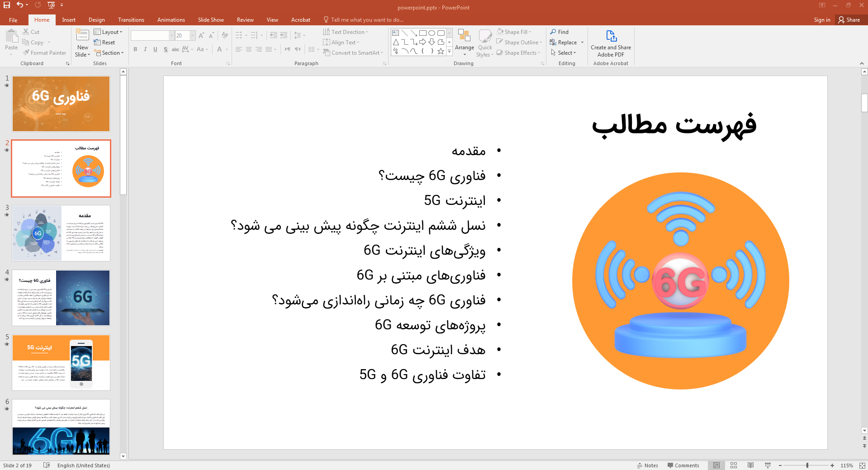Click the Copy button
Image resolution: width=868 pixels, height=470 pixels.
pos(33,43)
